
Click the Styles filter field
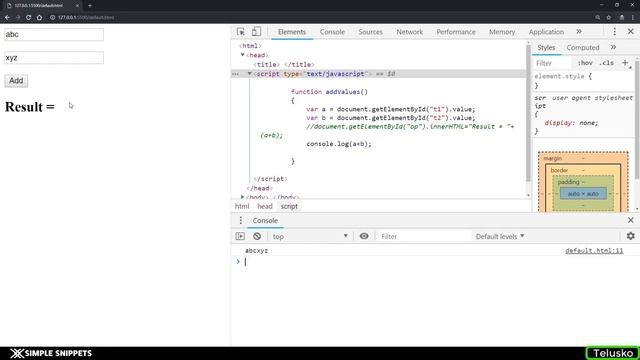pyautogui.click(x=553, y=63)
